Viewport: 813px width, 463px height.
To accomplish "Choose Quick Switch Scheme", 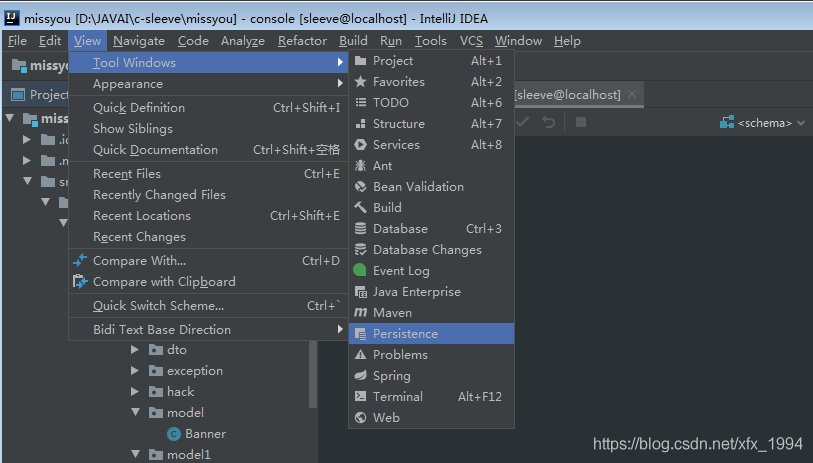I will point(208,305).
